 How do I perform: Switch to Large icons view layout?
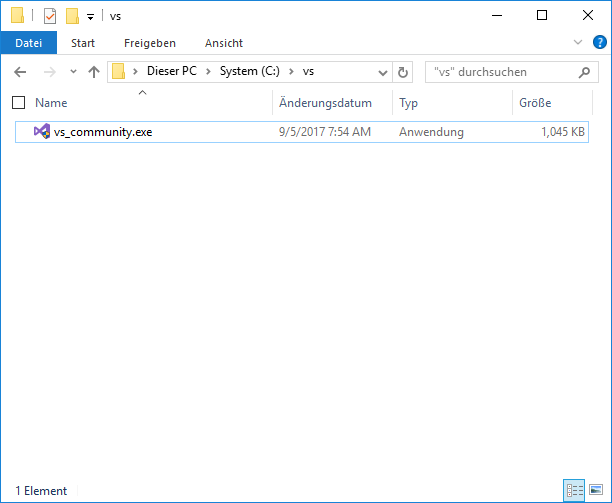pyautogui.click(x=596, y=490)
